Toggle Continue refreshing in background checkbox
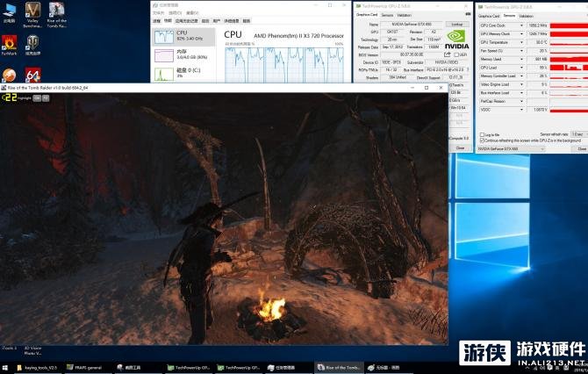This screenshot has height=374, width=588. coord(483,140)
